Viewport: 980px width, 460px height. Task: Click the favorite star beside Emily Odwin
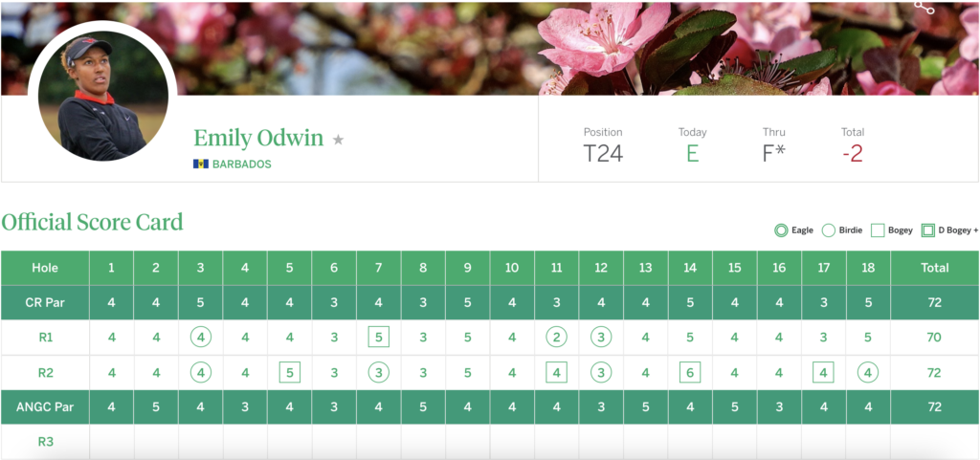point(338,140)
